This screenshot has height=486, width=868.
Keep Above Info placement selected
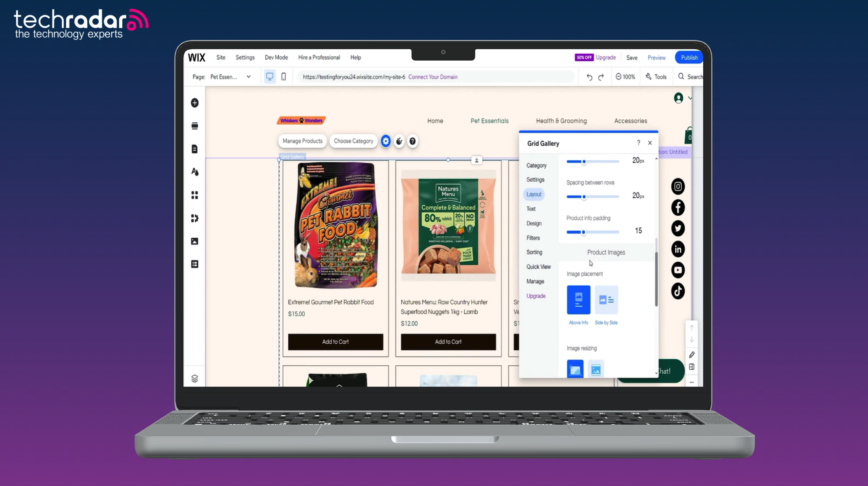[578, 300]
